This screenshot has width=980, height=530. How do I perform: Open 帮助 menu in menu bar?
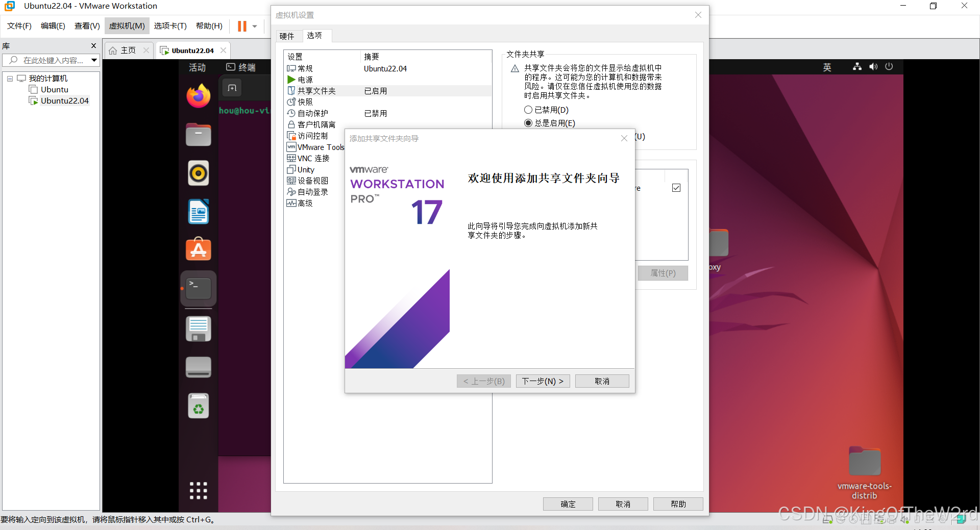click(x=209, y=26)
